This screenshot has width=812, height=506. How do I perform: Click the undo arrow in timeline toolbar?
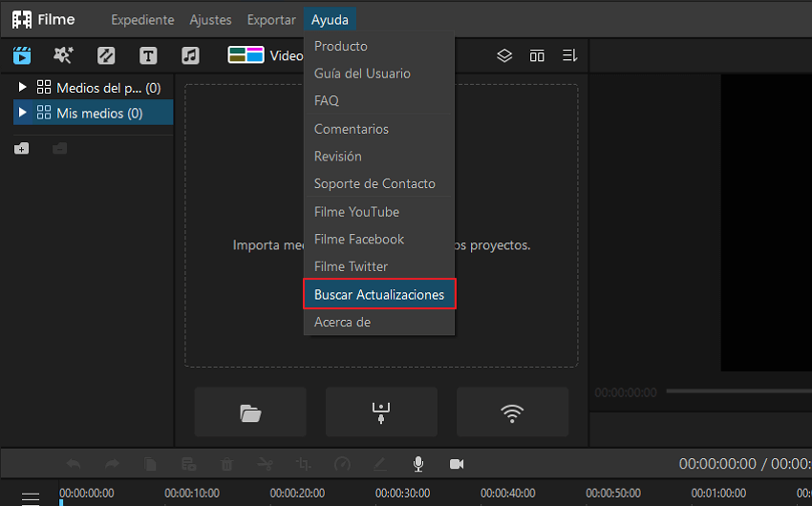pos(74,464)
